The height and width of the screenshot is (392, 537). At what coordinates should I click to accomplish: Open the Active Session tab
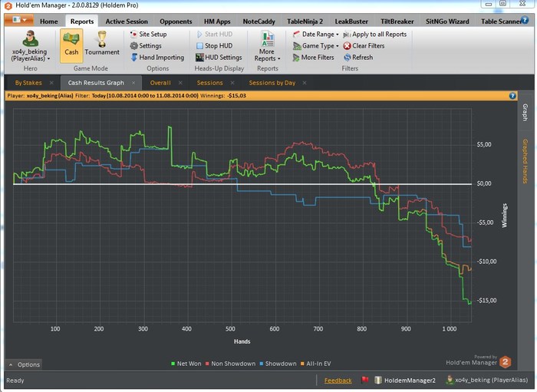(127, 21)
